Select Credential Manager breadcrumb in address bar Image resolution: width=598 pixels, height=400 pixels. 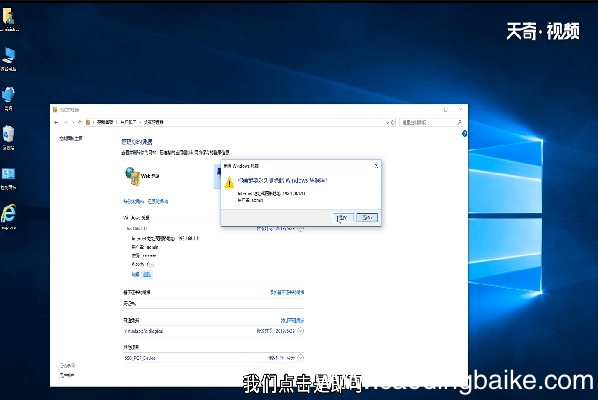point(153,122)
